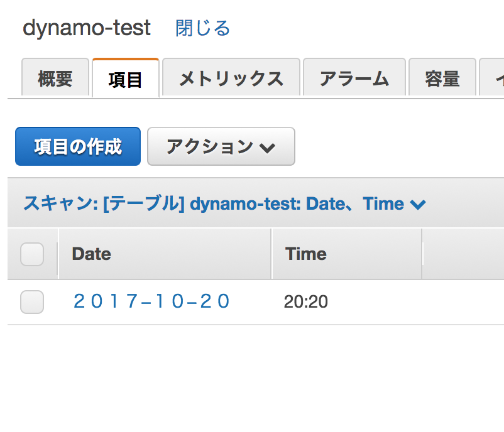Click the 項目の作成 button
The height and width of the screenshot is (432, 504).
click(78, 146)
